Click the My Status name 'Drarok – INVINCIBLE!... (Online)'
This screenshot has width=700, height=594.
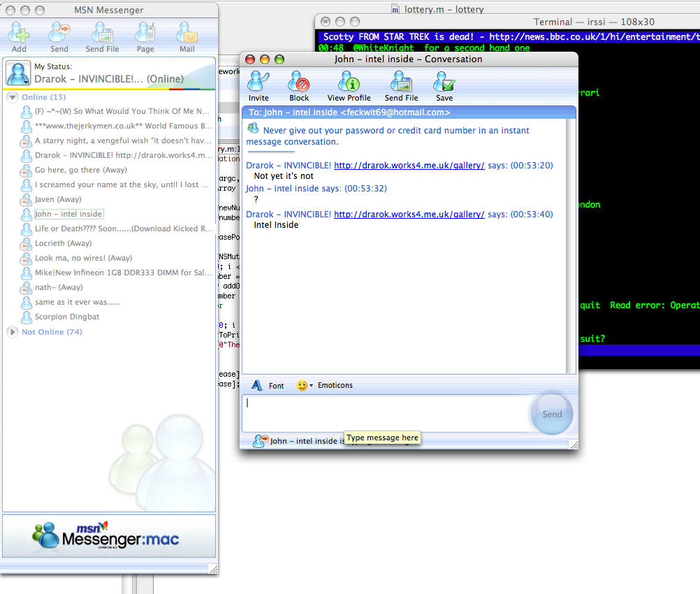tap(109, 79)
